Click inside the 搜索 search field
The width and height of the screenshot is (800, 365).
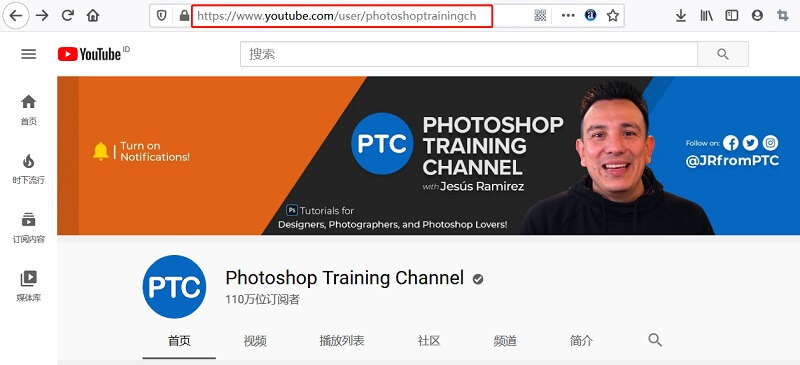click(469, 54)
